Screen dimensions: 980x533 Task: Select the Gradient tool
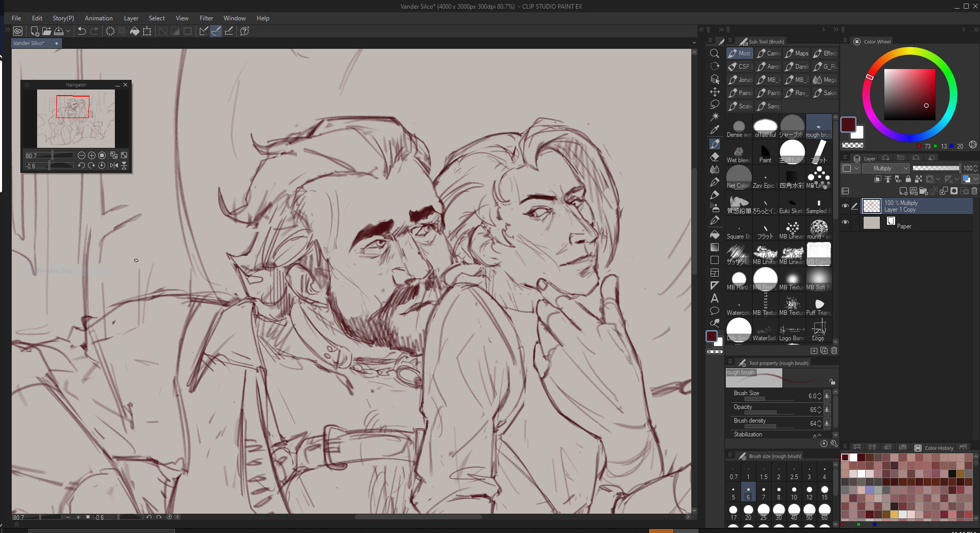[x=714, y=247]
